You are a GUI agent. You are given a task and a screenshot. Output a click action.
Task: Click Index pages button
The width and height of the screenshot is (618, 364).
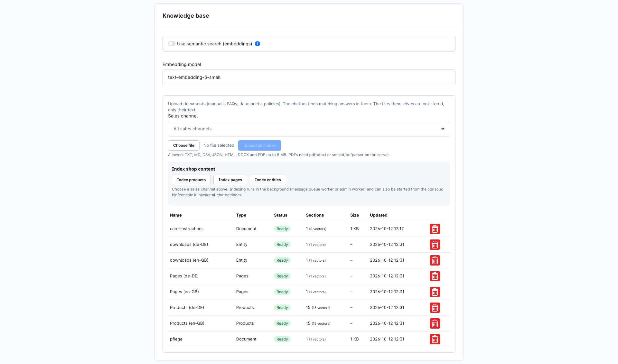click(x=230, y=180)
